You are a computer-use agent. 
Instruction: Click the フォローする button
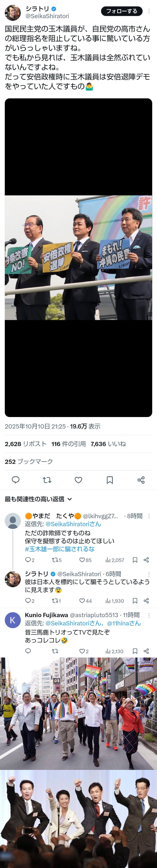(122, 11)
